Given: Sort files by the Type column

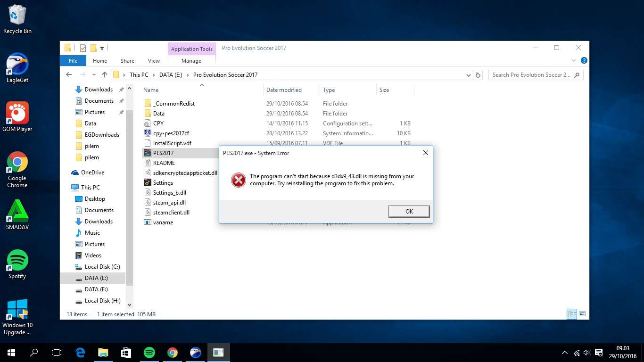Looking at the screenshot, I should point(329,90).
